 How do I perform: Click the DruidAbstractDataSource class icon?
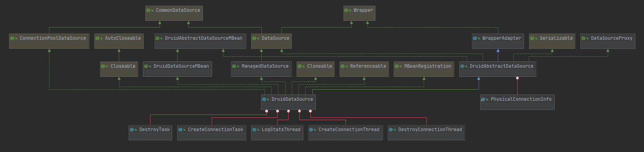pos(462,66)
